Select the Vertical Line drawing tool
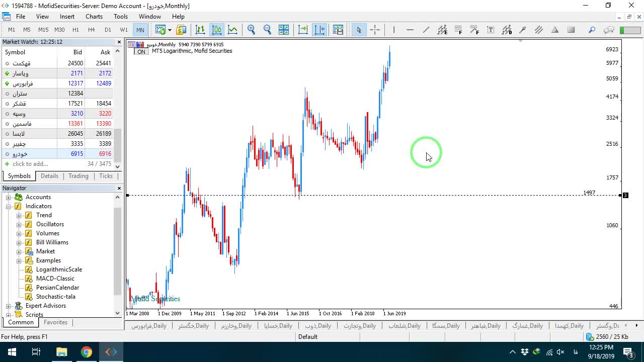This screenshot has width=644, height=362. 394,30
